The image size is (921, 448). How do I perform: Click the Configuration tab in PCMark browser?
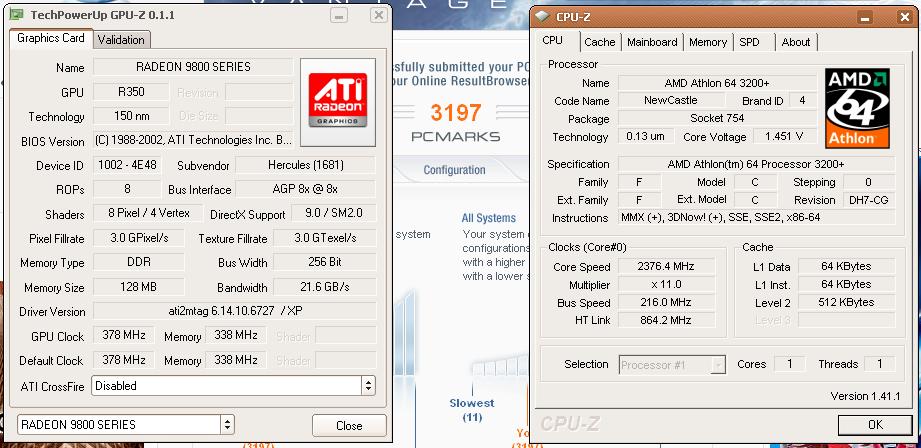tap(454, 170)
